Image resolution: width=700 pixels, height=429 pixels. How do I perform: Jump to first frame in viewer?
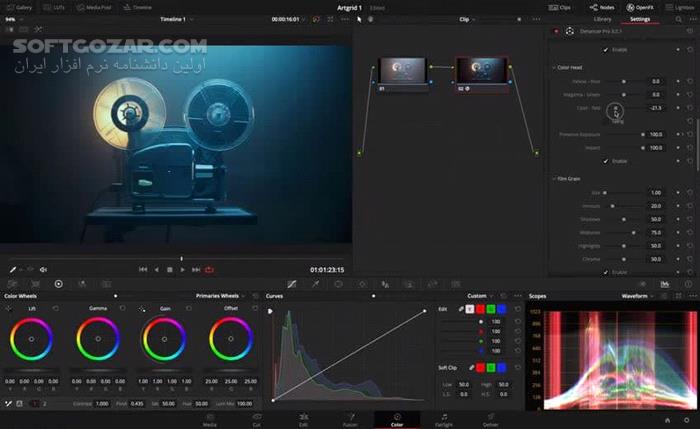[143, 269]
